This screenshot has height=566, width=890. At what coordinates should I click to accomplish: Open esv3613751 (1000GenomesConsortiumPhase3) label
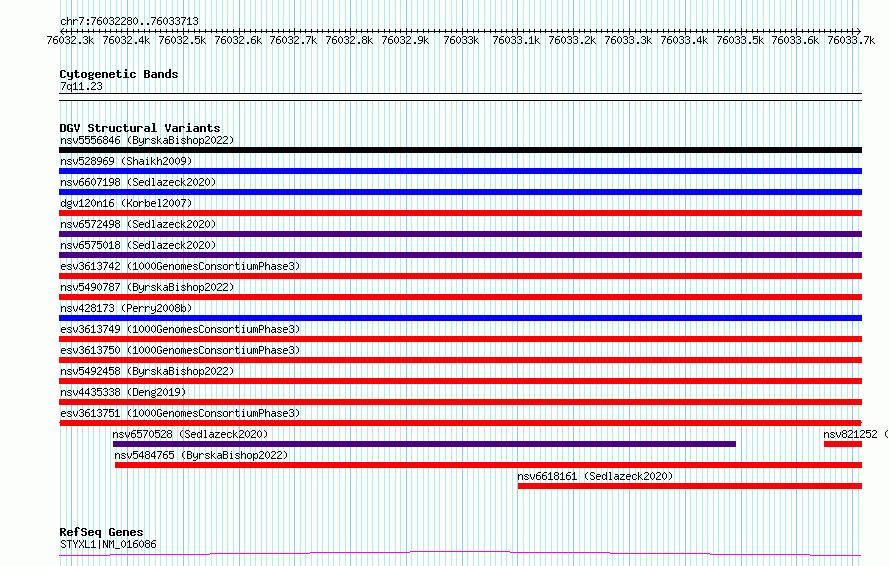[180, 413]
